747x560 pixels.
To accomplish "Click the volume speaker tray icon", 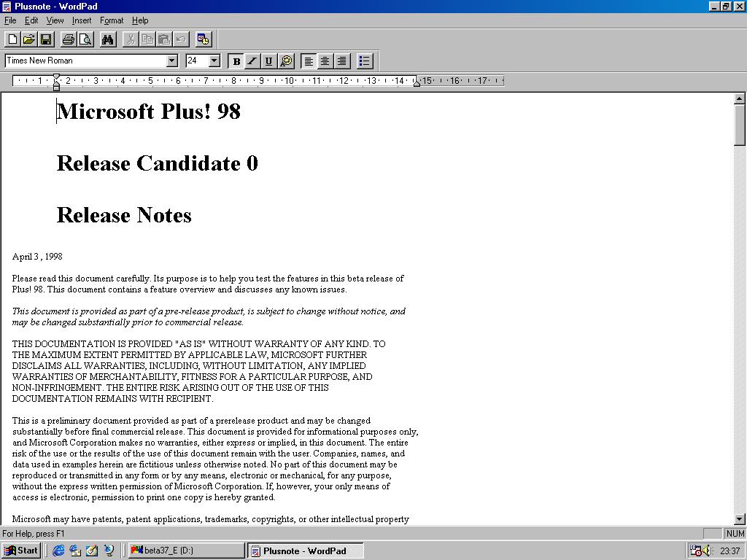I will (x=706, y=551).
